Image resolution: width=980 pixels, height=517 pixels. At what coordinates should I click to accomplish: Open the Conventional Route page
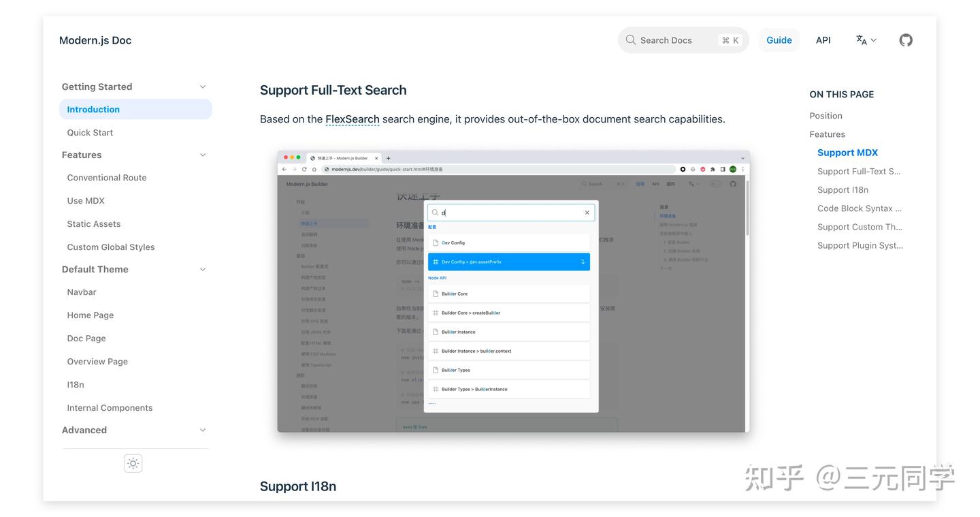click(x=107, y=178)
